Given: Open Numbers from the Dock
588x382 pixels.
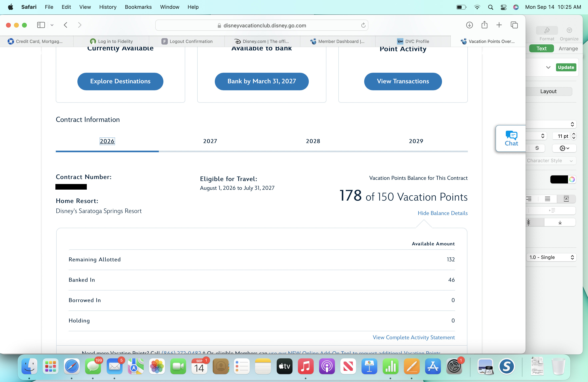Looking at the screenshot, I should [391, 366].
